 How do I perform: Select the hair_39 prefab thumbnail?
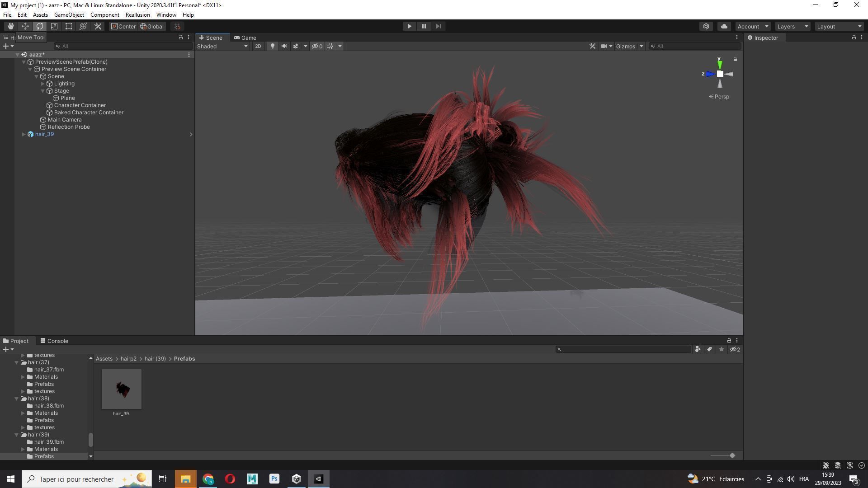coord(121,389)
